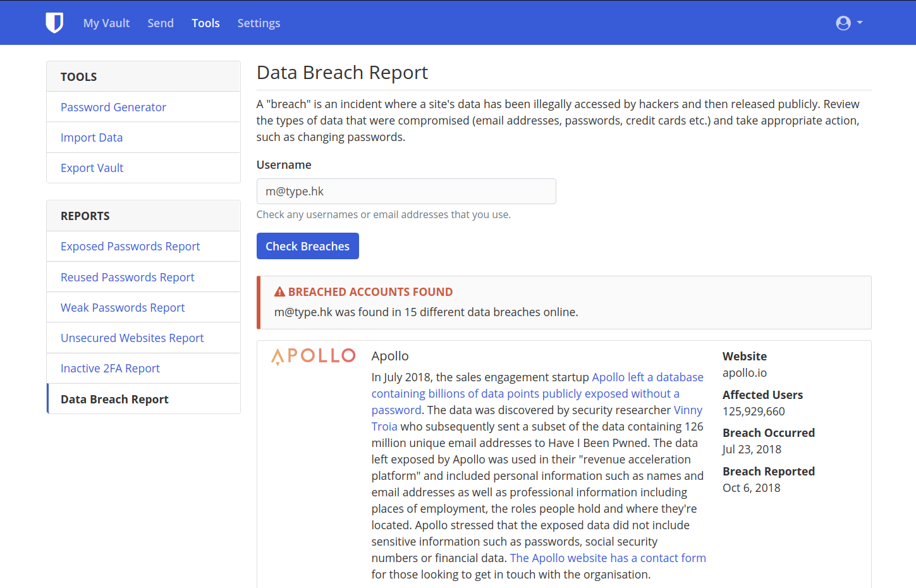The image size is (916, 588).
Task: Open the Settings tab
Action: (x=259, y=23)
